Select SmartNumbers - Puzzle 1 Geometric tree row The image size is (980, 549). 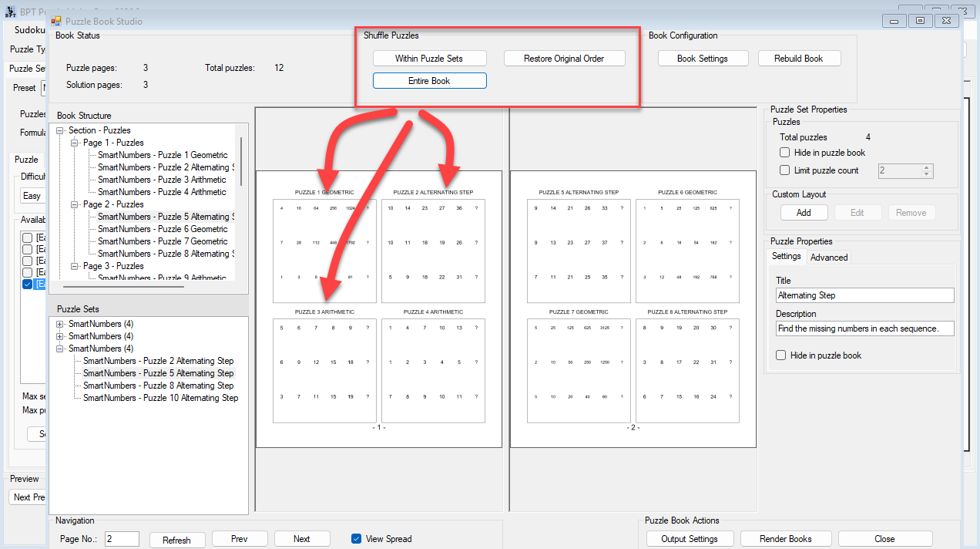click(x=163, y=155)
